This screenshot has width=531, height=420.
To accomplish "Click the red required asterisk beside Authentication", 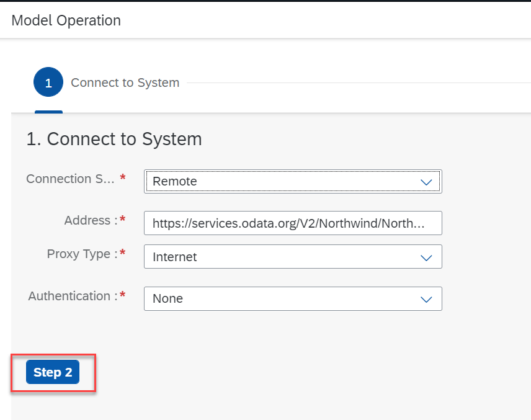I will [123, 297].
